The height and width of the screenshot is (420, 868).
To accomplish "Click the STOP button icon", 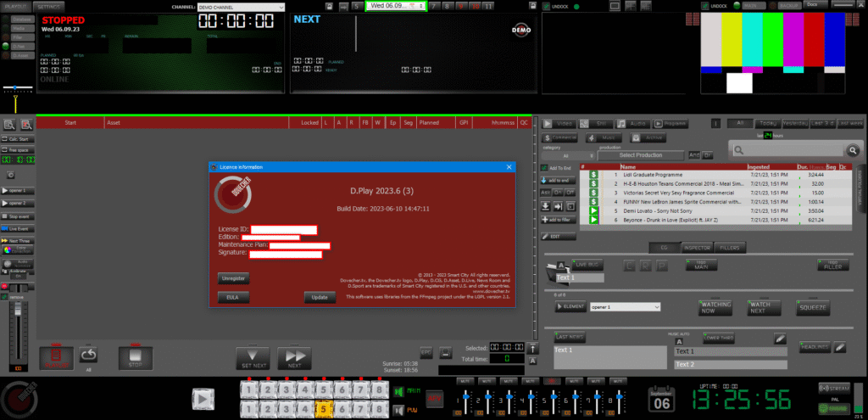I will 135,357.
